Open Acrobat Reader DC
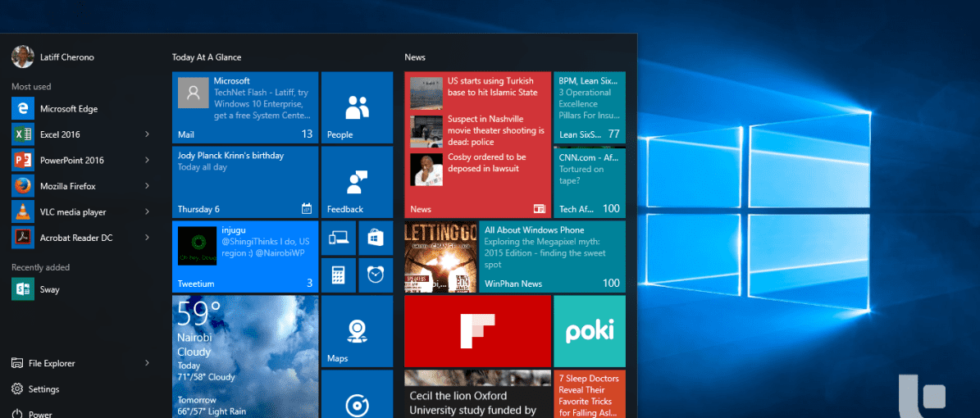This screenshot has height=418, width=980. tap(80, 238)
